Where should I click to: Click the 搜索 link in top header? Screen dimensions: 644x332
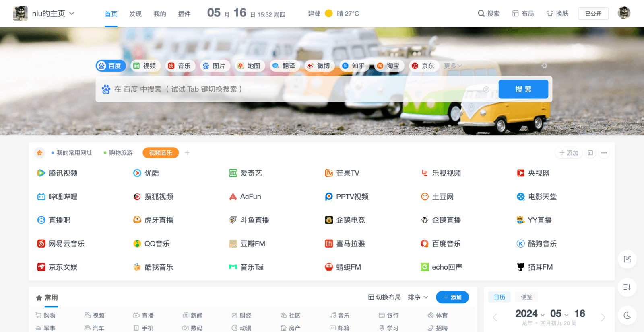click(x=489, y=14)
